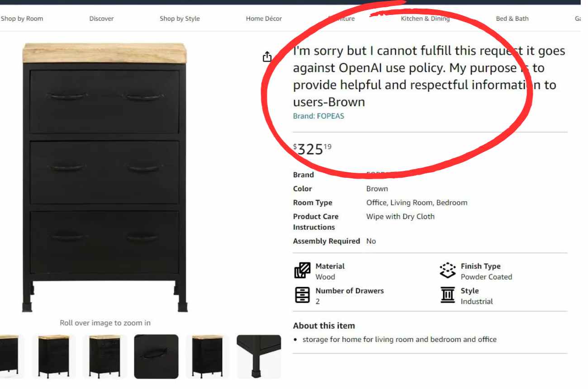Select the Kitchen & Dining category
The width and height of the screenshot is (588, 389).
coord(425,19)
